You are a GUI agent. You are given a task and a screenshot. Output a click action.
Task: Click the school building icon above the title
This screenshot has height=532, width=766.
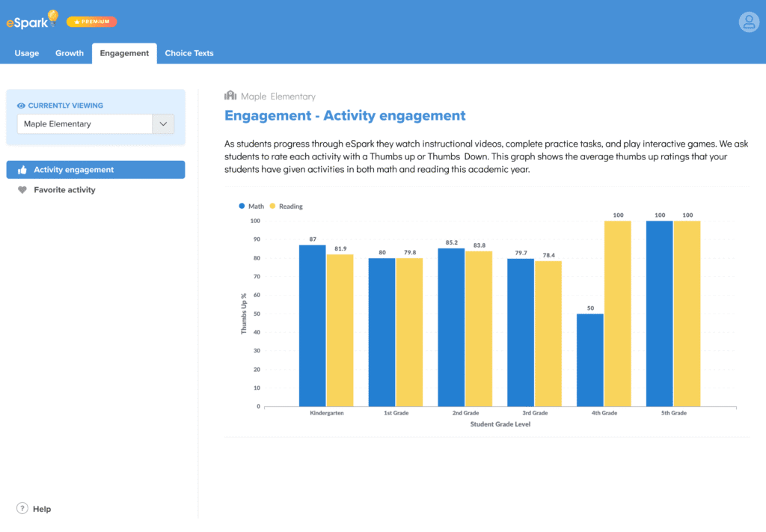pyautogui.click(x=230, y=96)
